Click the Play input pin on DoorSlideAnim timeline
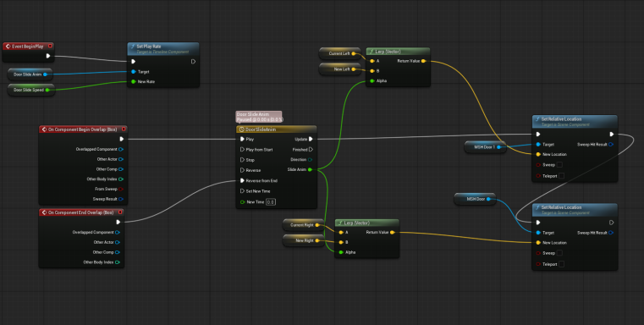The height and width of the screenshot is (325, 644). pyautogui.click(x=242, y=140)
